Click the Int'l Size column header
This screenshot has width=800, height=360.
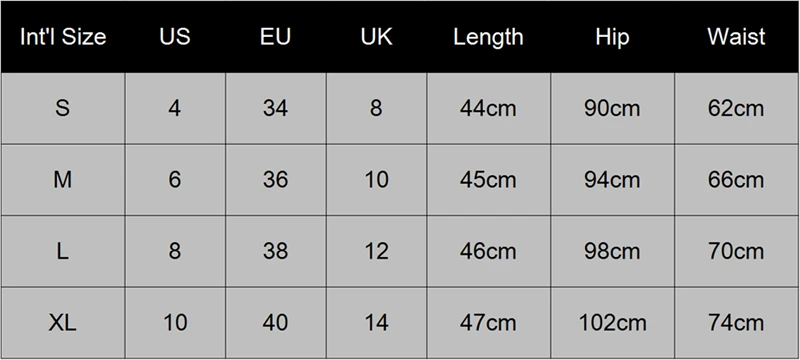point(63,37)
